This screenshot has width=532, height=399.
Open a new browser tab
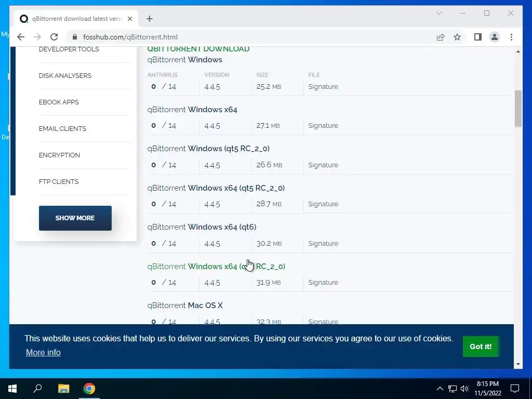[x=150, y=19]
